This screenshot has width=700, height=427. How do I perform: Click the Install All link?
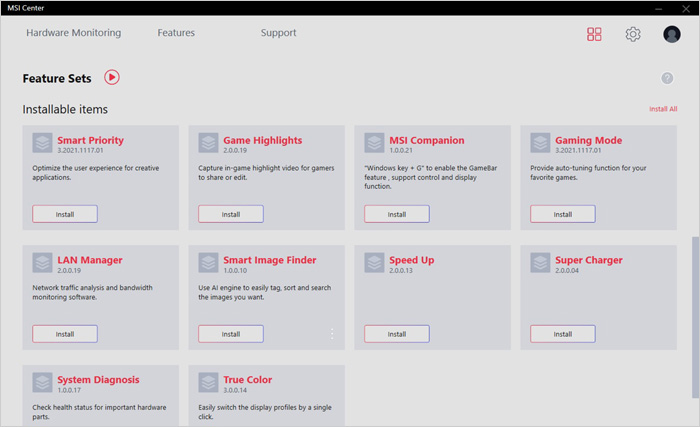pyautogui.click(x=663, y=109)
